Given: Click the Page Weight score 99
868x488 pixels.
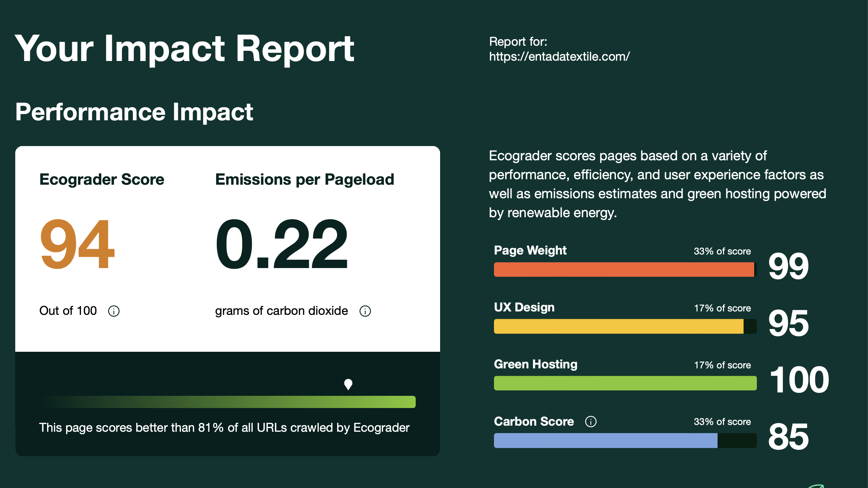Looking at the screenshot, I should (x=789, y=266).
